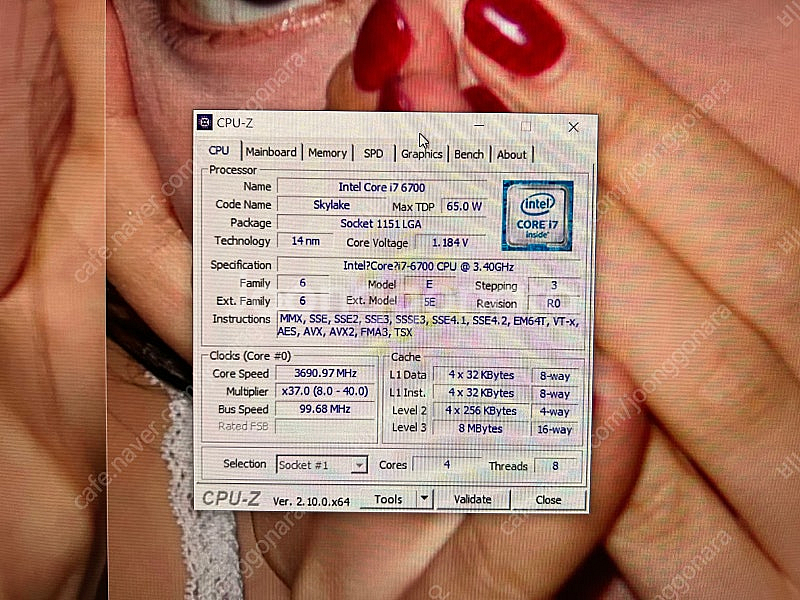Click the Stepping value '3'
Screen dimensions: 800x600
[554, 285]
